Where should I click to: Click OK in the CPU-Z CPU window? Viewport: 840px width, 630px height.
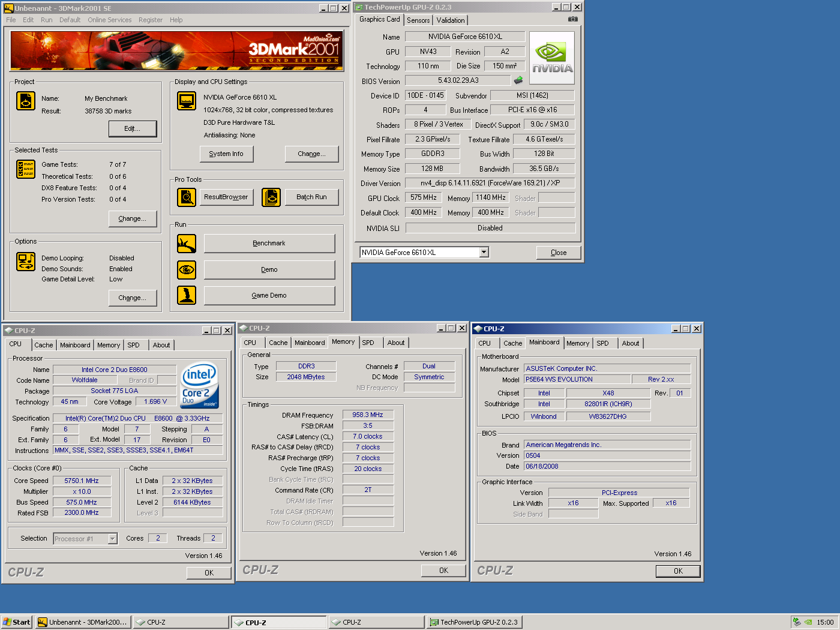click(209, 572)
